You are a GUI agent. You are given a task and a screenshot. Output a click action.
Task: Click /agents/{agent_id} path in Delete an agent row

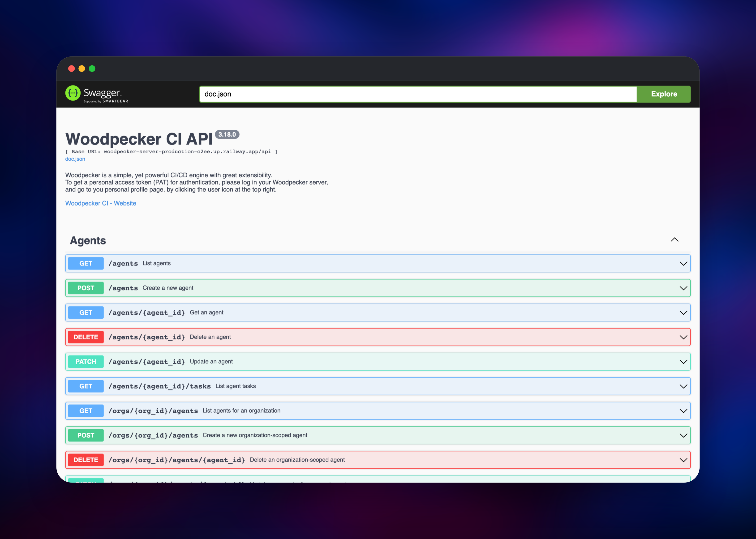(x=147, y=337)
